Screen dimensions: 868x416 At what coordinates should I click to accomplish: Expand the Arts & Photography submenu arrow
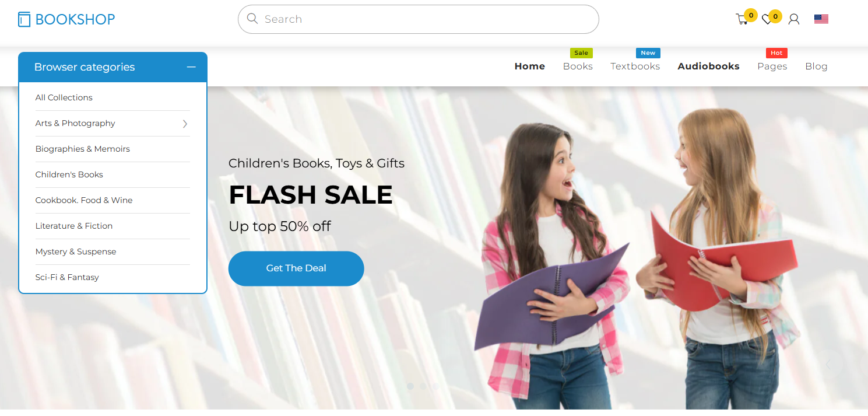pos(185,124)
